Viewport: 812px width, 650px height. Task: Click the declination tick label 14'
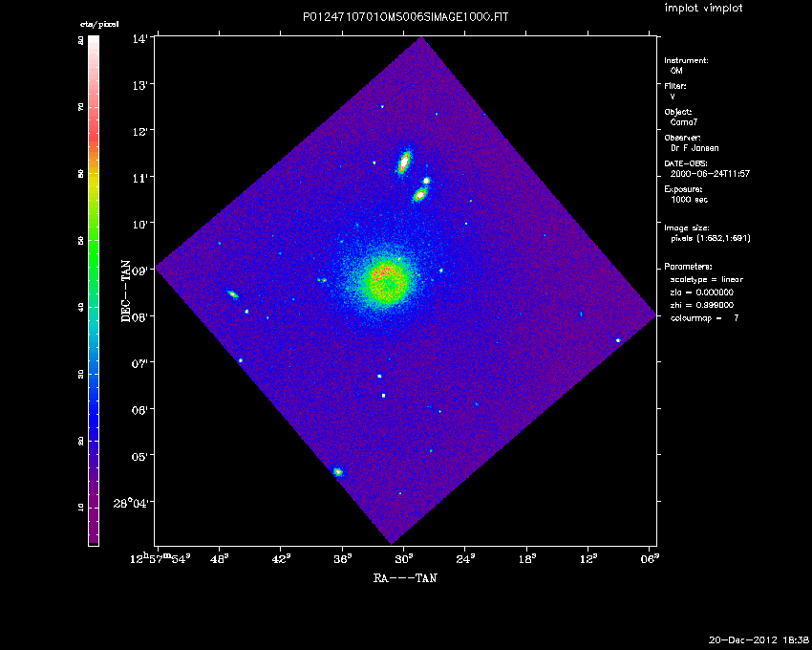click(x=139, y=38)
